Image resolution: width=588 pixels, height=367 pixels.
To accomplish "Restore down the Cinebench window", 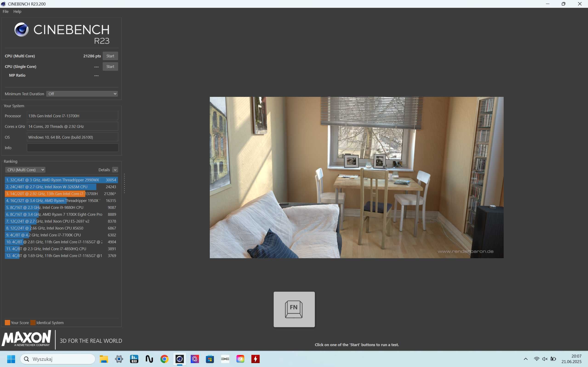I will click(x=563, y=4).
